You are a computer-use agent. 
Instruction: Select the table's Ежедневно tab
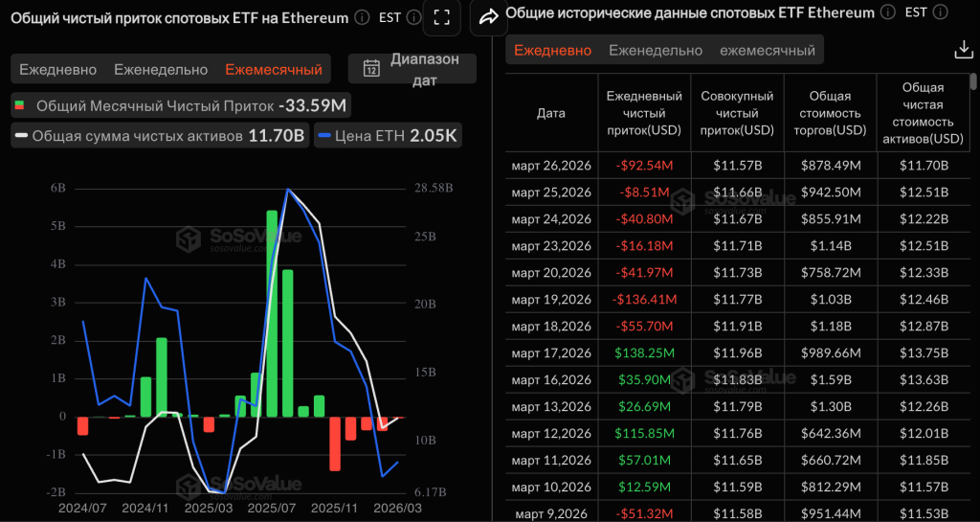(x=553, y=50)
